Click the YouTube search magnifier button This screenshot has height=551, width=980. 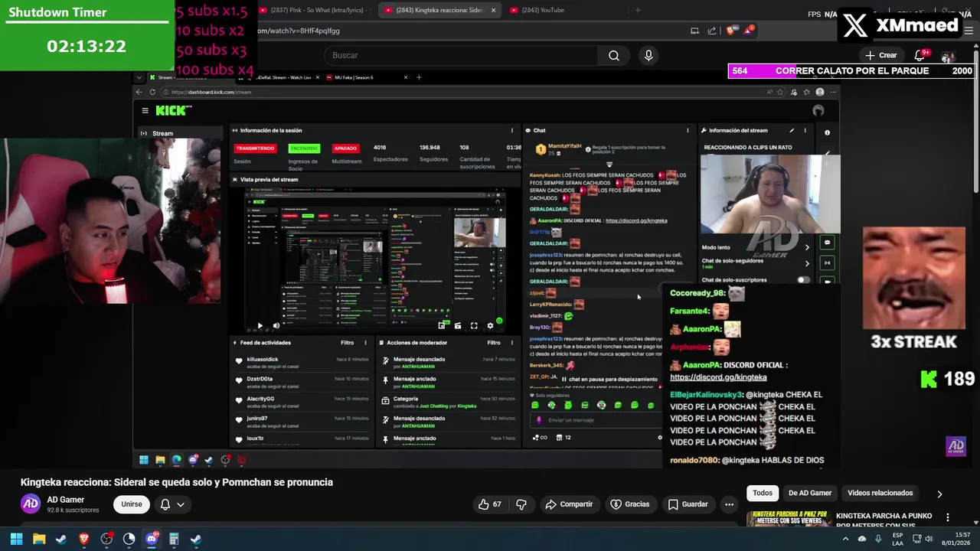point(613,55)
